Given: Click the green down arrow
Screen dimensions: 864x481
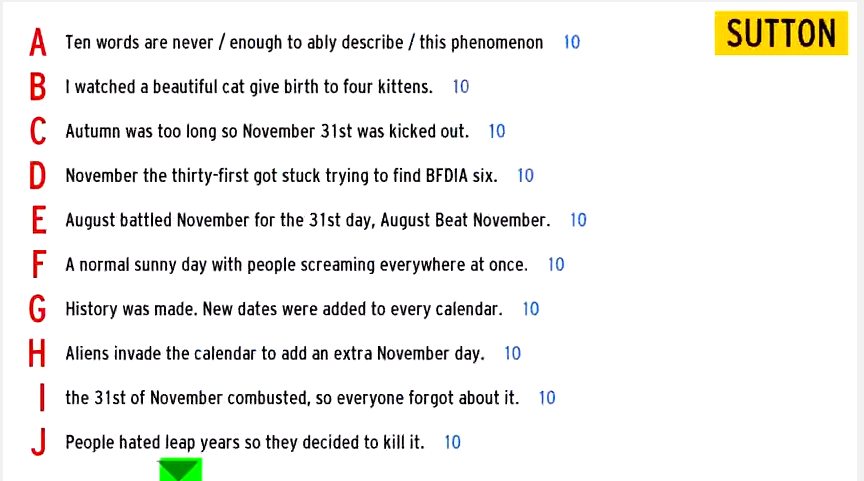Looking at the screenshot, I should [180, 469].
